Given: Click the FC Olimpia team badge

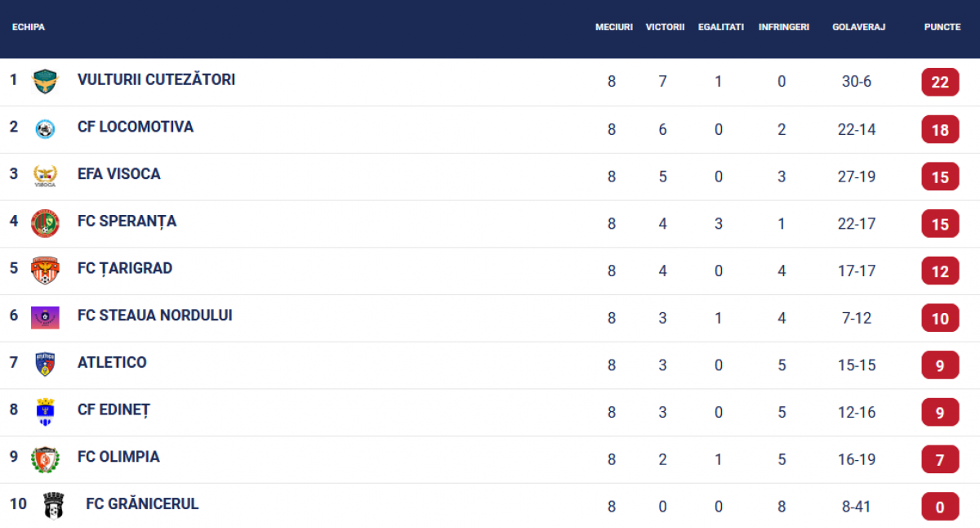Looking at the screenshot, I should (x=45, y=459).
